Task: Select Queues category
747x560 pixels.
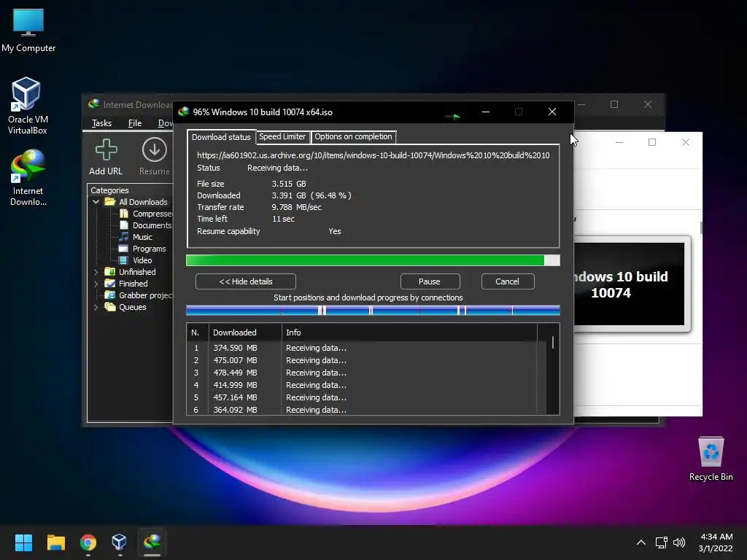Action: pyautogui.click(x=125, y=307)
